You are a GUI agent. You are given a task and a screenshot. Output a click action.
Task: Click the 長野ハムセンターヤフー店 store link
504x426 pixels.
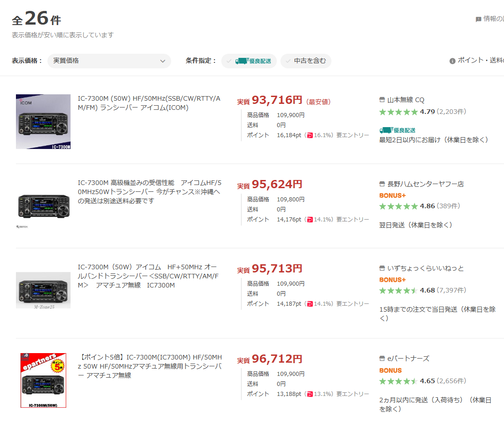[426, 184]
